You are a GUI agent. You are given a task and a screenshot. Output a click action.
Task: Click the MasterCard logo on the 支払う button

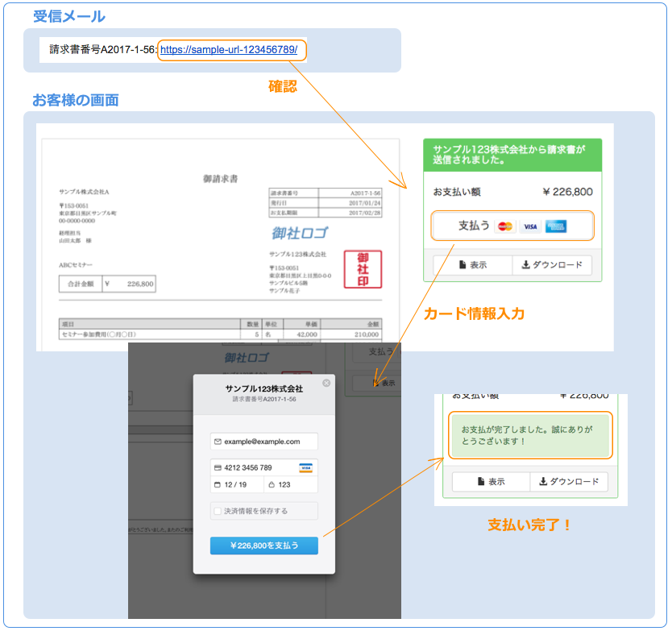pos(505,226)
